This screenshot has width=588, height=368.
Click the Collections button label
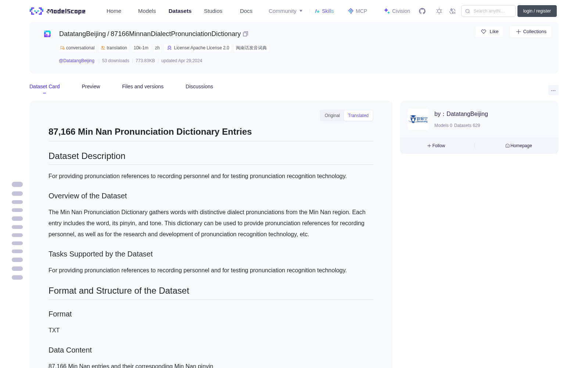tap(535, 32)
